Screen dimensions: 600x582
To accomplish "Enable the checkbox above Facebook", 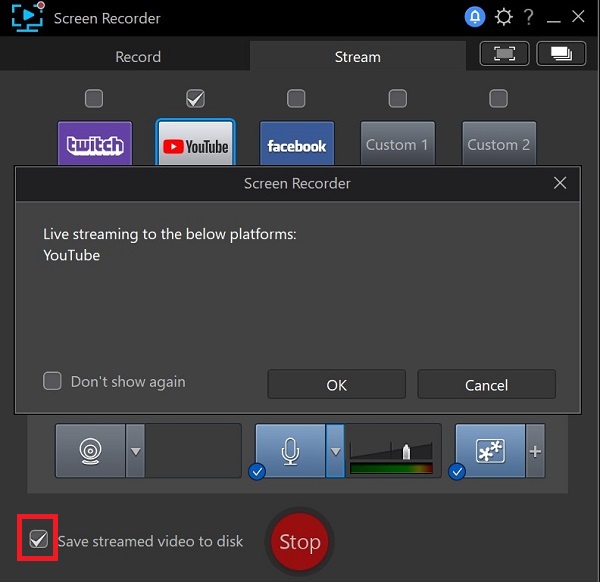I will click(x=296, y=99).
